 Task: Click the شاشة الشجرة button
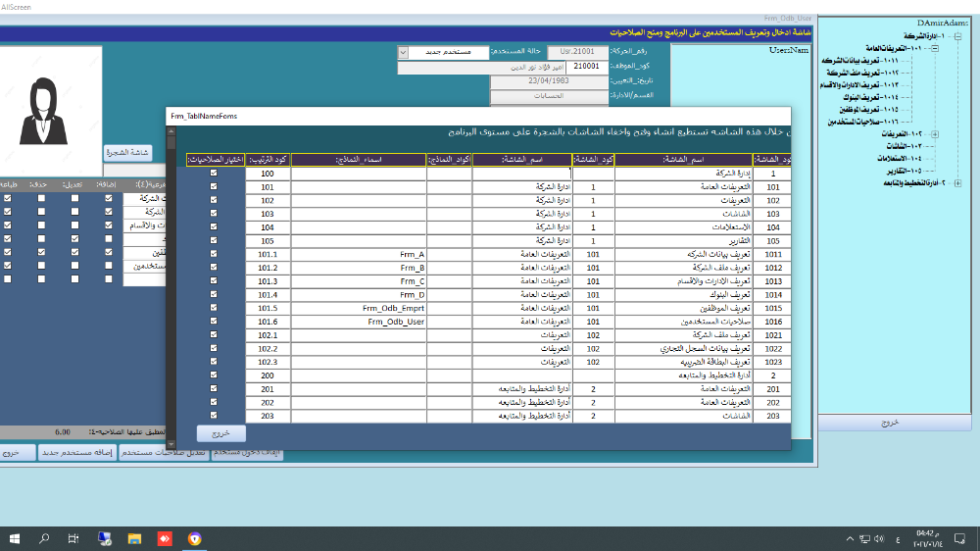[126, 153]
